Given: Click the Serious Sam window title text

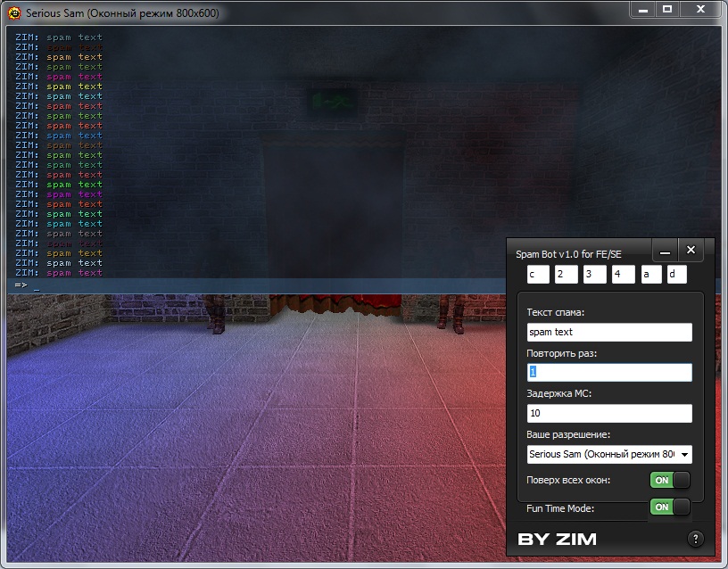Looking at the screenshot, I should tap(122, 13).
